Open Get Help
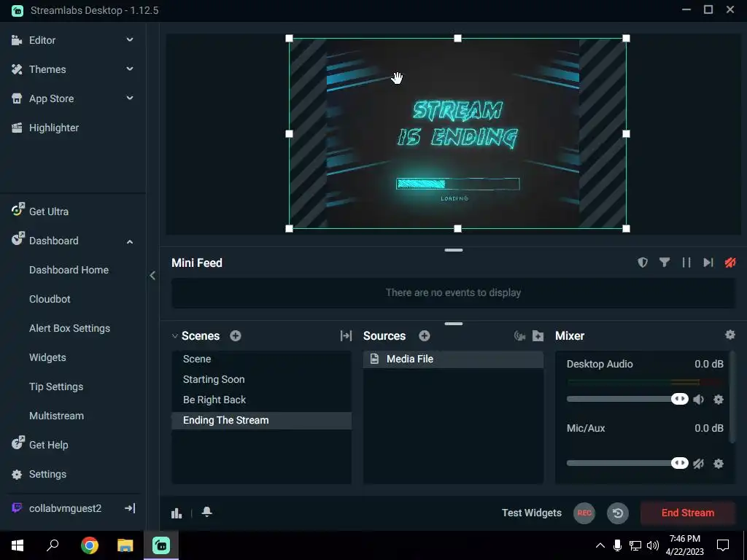 [x=49, y=445]
